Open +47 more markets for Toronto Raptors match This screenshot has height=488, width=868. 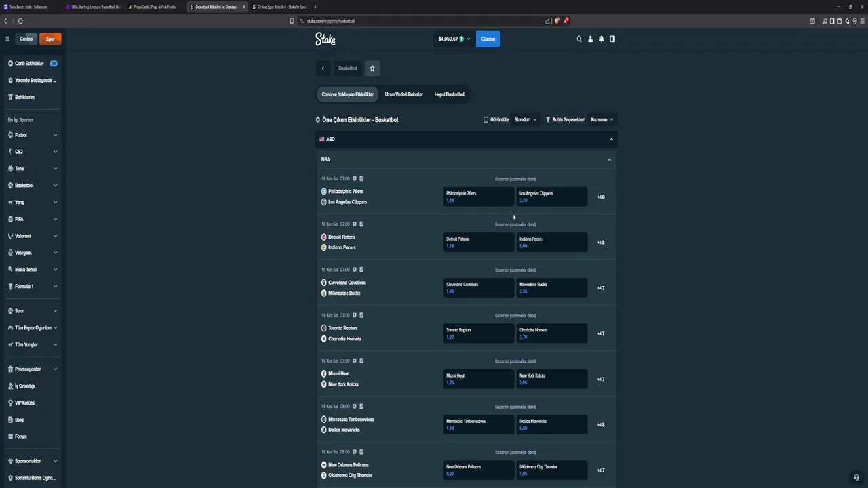point(601,333)
